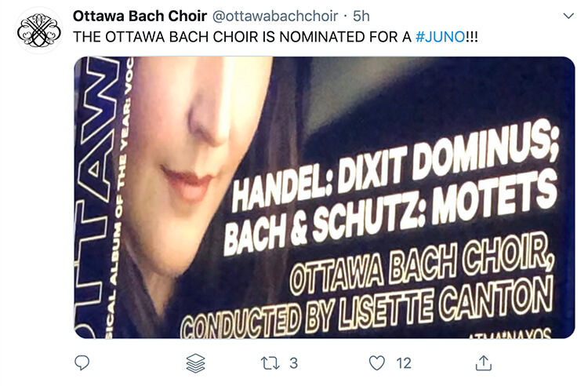Click the Ottawa Bach Choir profile avatar

(x=38, y=31)
